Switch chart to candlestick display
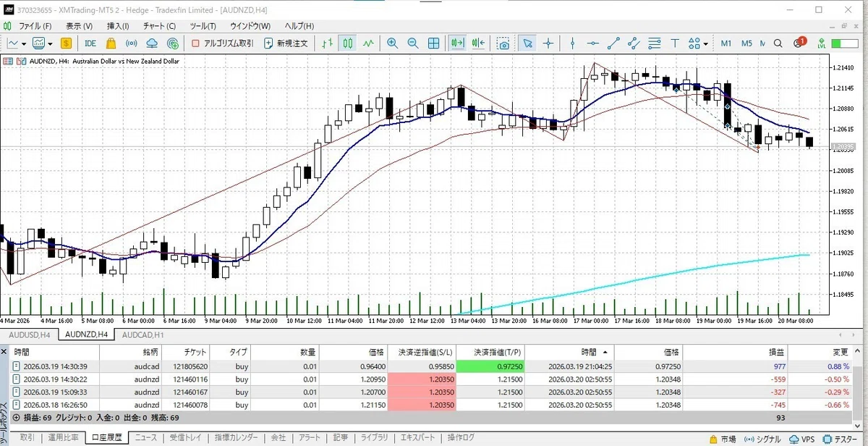 tap(348, 43)
